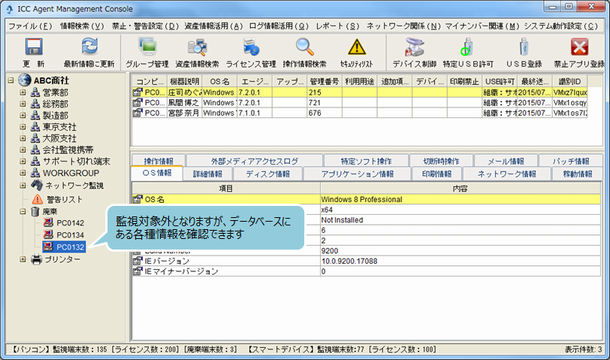Open グループ管理 toolbar icon
Screen dimensions: 610x360
[x=147, y=47]
